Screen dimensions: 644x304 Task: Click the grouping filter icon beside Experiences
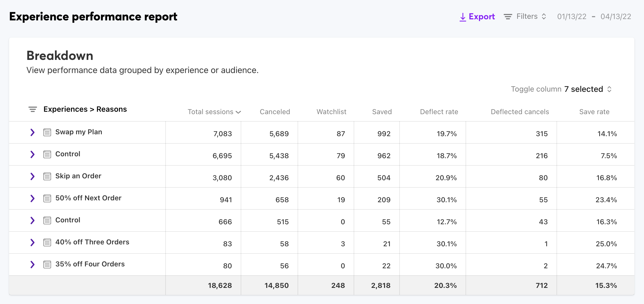[x=33, y=109]
